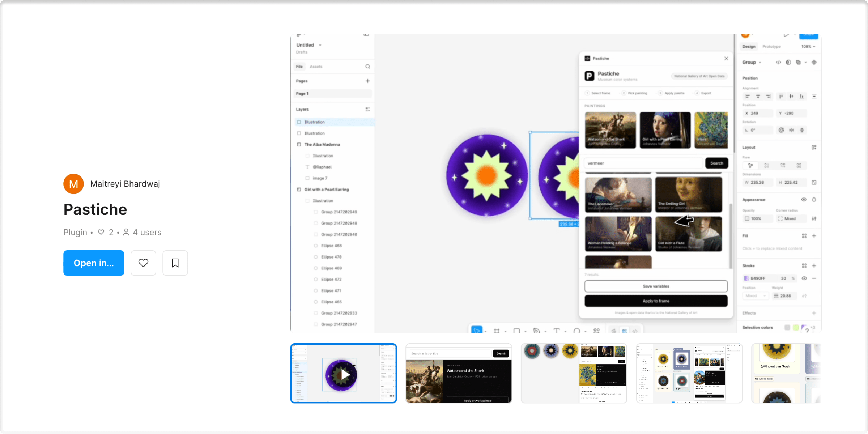Click the auto layout icon in the Layout header
The image size is (868, 434).
pos(814,147)
